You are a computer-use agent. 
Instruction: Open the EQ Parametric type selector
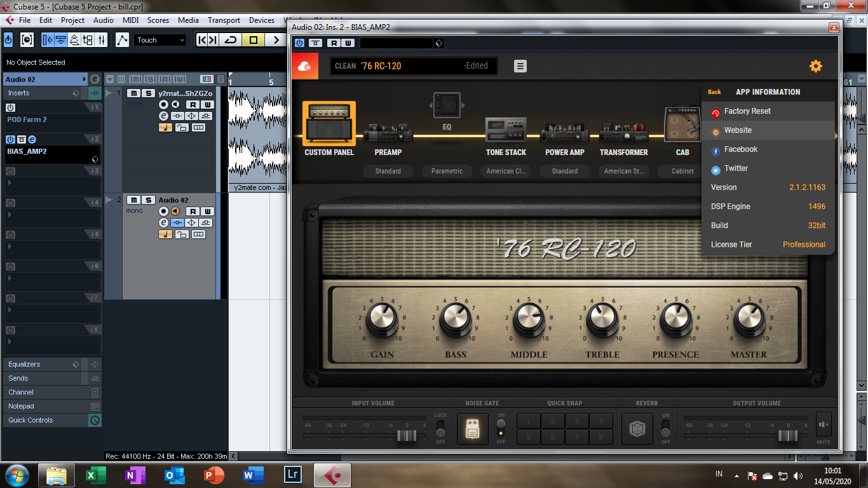[447, 171]
